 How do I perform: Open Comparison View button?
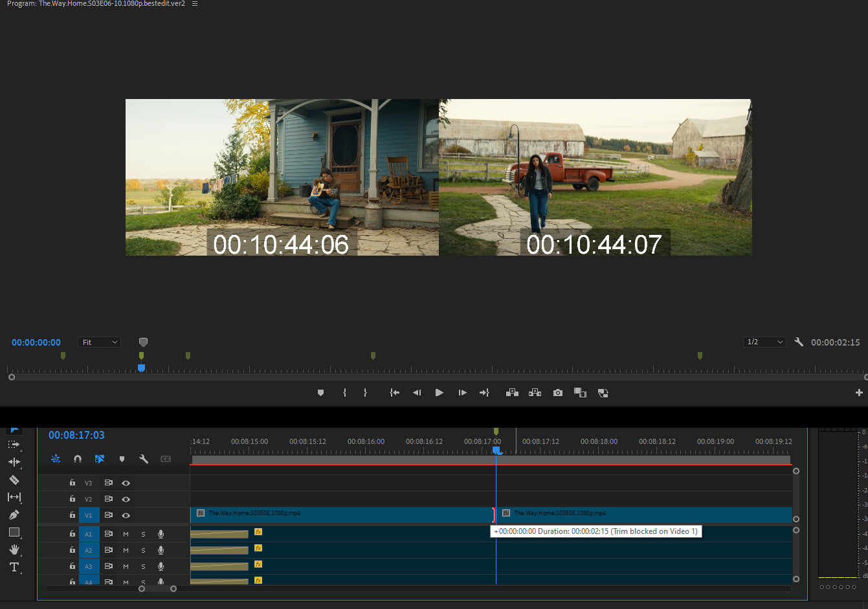580,393
